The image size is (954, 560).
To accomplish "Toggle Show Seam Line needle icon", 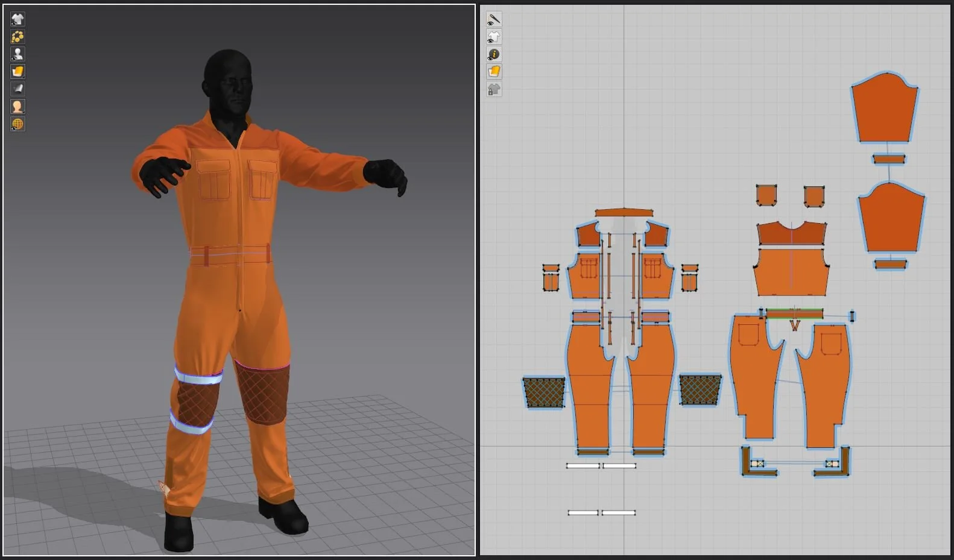I will [x=494, y=19].
